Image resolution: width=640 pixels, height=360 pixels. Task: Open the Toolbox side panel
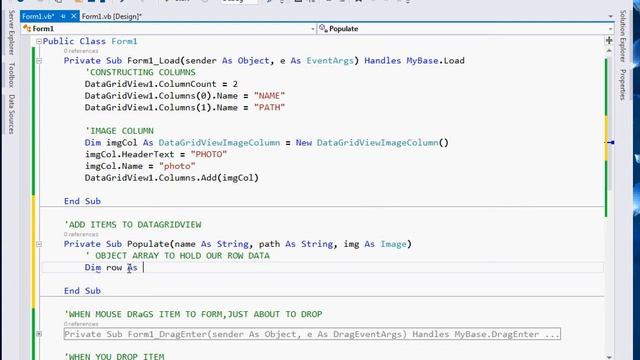tap(11, 75)
